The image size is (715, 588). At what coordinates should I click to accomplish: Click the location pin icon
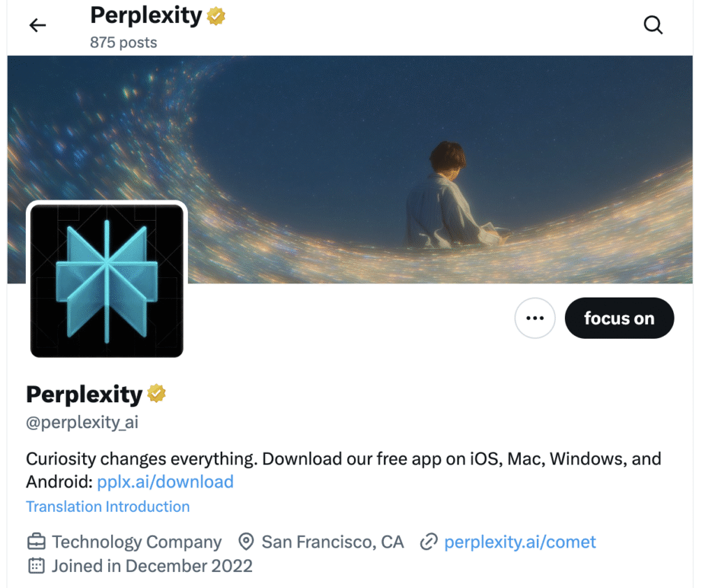246,542
